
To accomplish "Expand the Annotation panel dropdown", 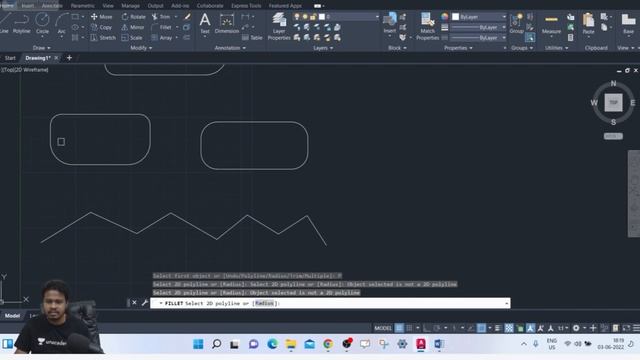I will (x=230, y=48).
